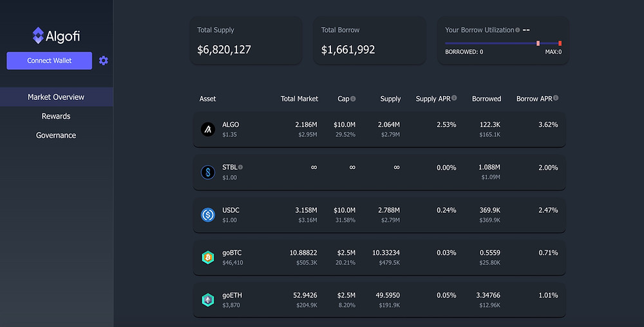Click goETH total market 52.9426
The height and width of the screenshot is (327, 644).
coord(305,295)
